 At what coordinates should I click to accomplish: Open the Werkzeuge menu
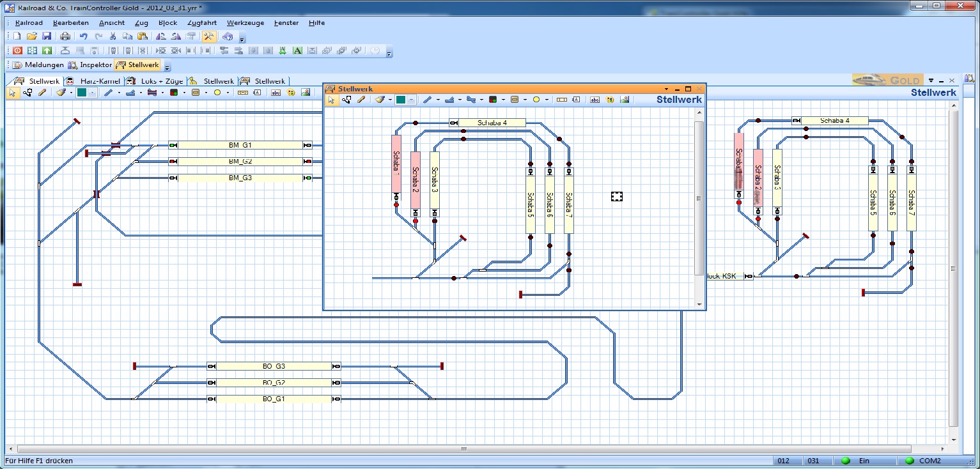[x=245, y=23]
